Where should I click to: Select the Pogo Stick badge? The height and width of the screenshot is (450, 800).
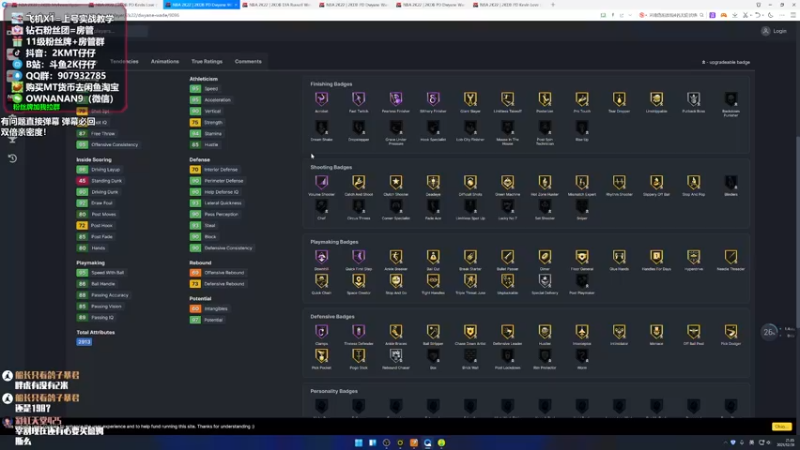tap(359, 355)
